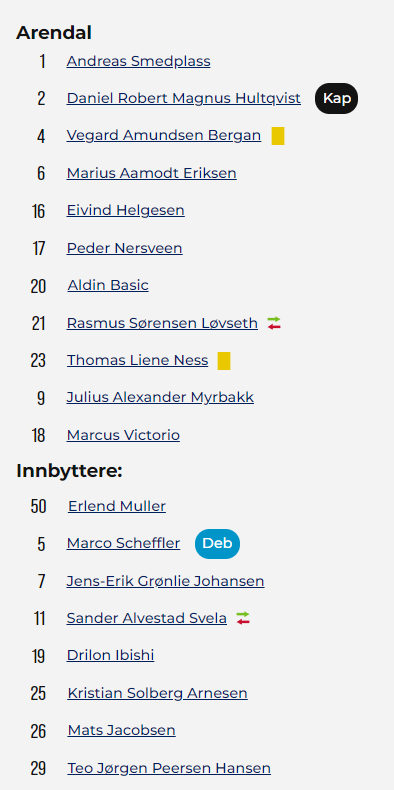Click the Kap captain badge
Viewport: 394px width, 790px height.
tap(337, 98)
